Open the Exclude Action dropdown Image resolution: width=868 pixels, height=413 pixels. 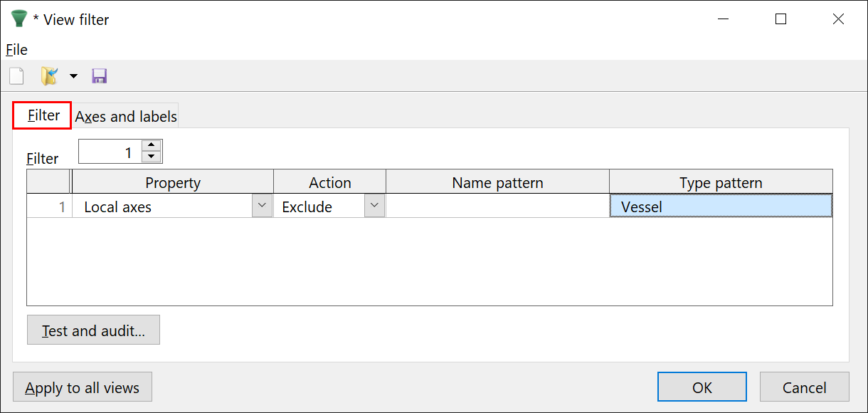[374, 206]
